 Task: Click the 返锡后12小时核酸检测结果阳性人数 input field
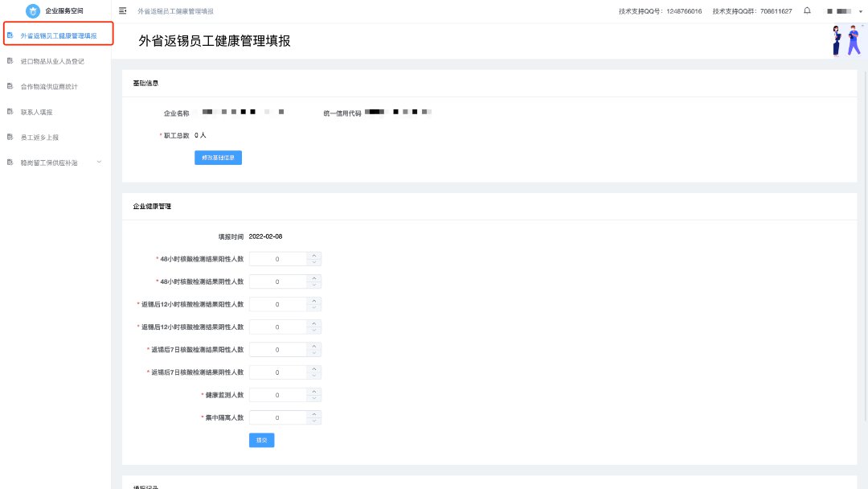coord(277,305)
